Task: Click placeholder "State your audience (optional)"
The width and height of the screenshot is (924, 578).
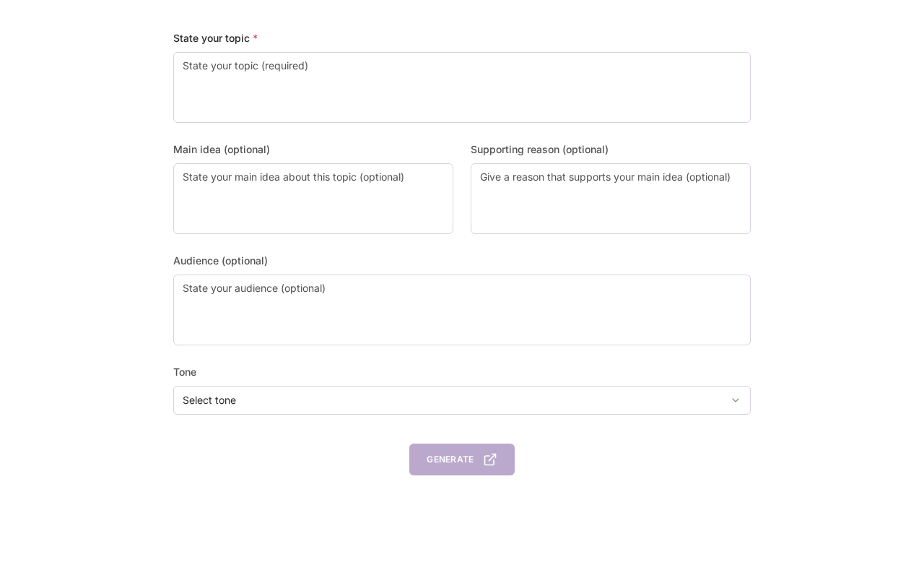Action: click(x=254, y=288)
